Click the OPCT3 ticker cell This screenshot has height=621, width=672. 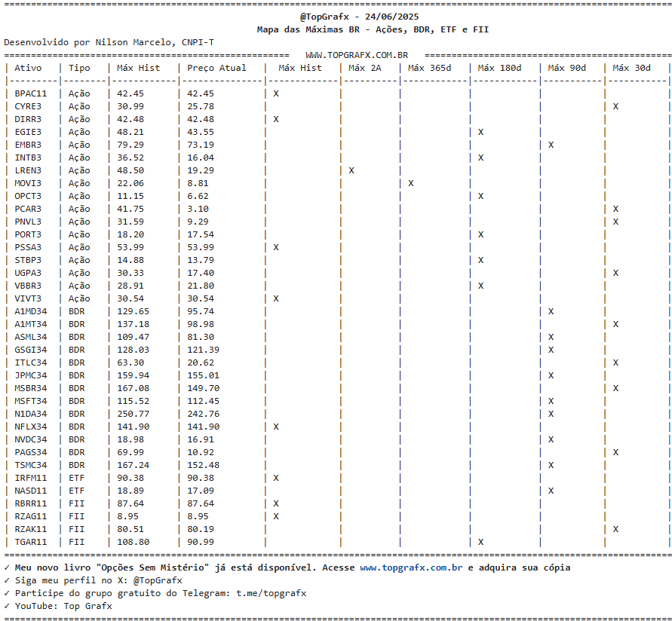pos(28,196)
